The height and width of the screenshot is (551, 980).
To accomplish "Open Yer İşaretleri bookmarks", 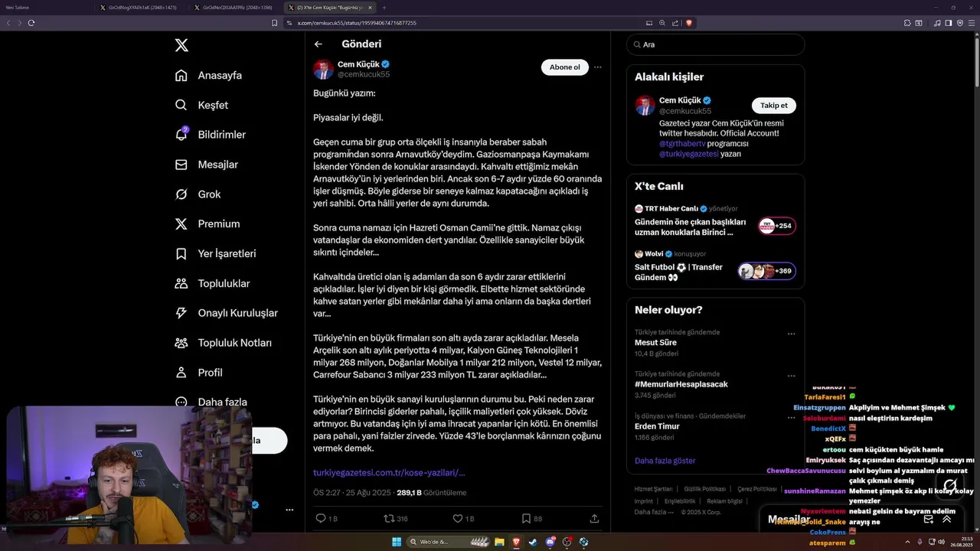I will pyautogui.click(x=215, y=253).
